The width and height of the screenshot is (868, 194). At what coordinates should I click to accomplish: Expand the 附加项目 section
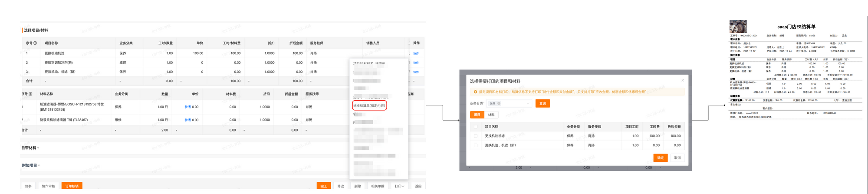(x=31, y=165)
